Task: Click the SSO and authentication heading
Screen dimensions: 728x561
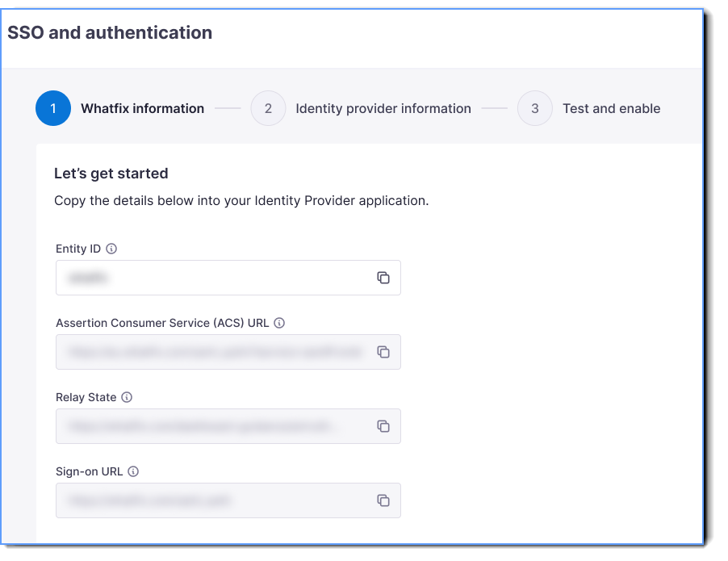Action: pos(110,33)
